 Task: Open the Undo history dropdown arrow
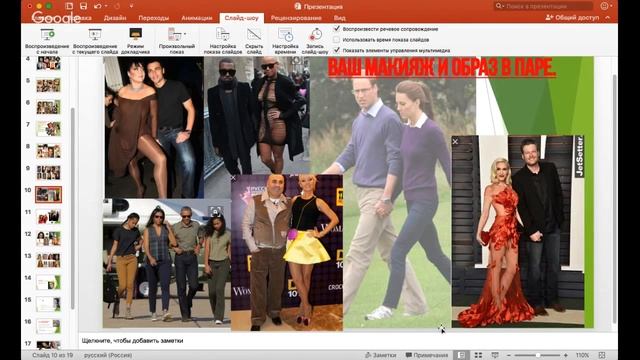107,6
